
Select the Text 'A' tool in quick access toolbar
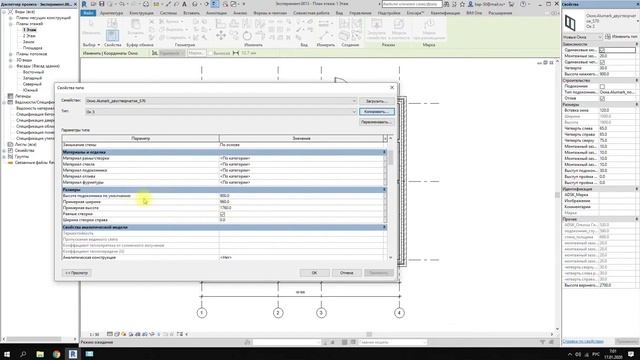184,4
